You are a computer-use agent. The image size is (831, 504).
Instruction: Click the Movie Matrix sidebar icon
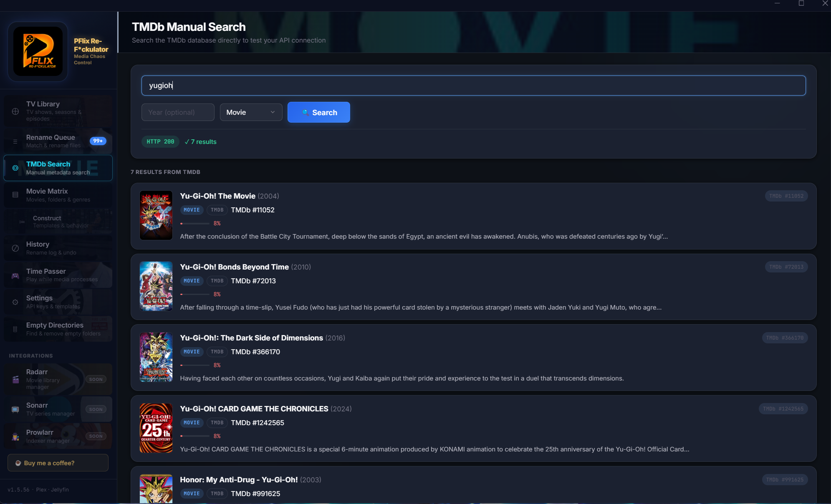click(x=15, y=195)
